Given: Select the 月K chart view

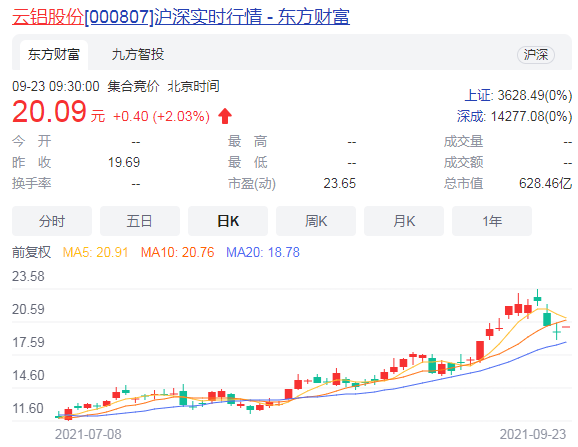Looking at the screenshot, I should click(404, 221).
